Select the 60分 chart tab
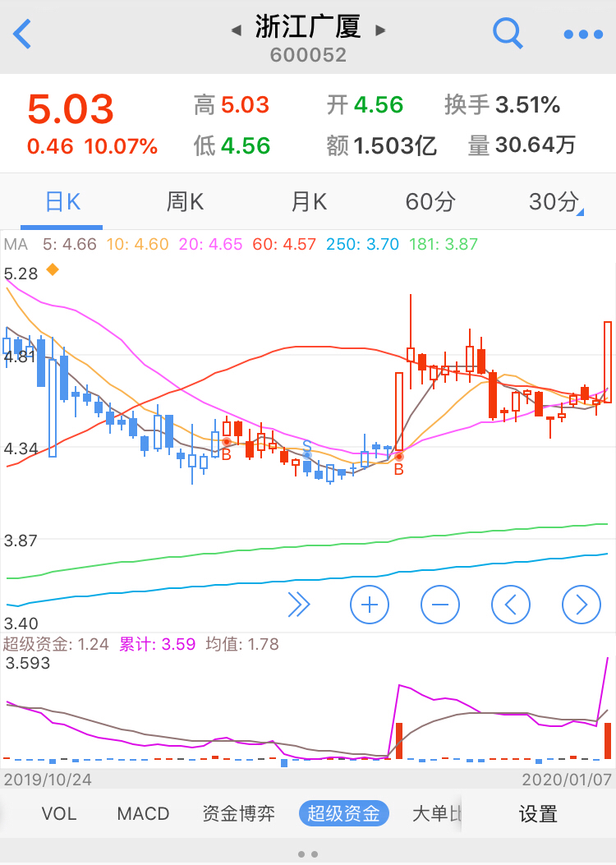This screenshot has width=616, height=865. 430,202
